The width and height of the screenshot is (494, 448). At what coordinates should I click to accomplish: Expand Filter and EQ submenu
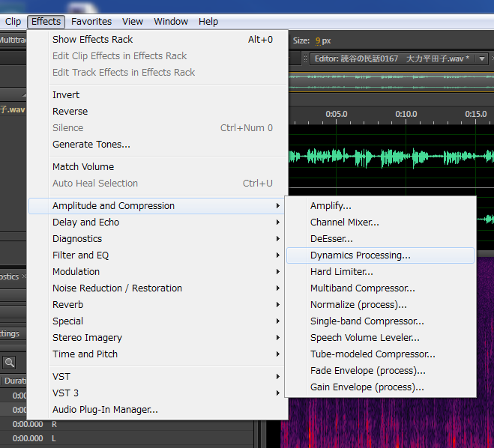[157, 255]
